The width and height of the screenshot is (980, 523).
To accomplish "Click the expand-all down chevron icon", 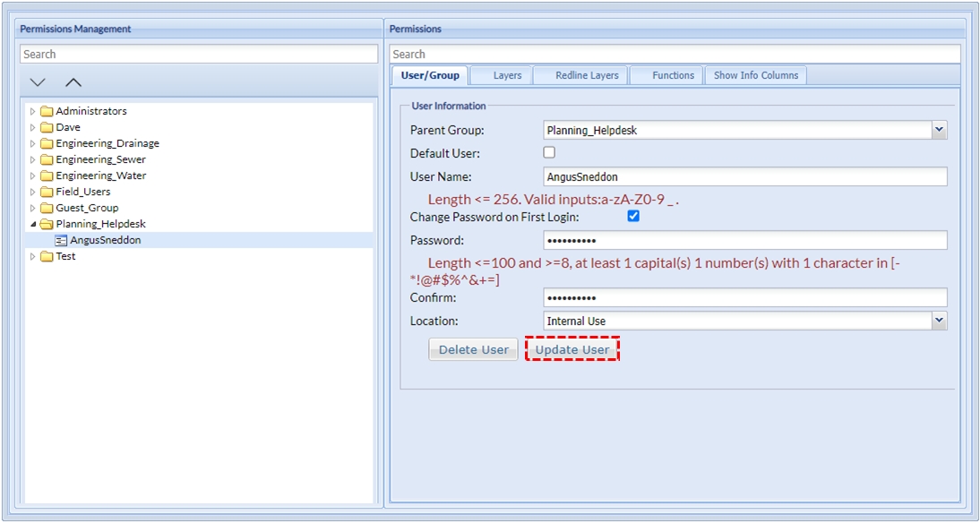I will pos(38,82).
